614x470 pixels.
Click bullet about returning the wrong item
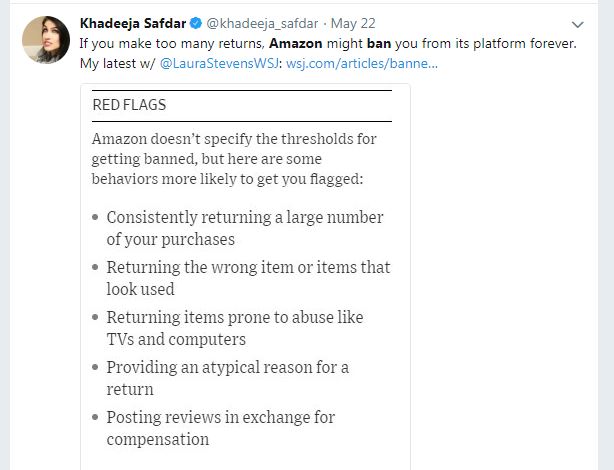click(248, 278)
